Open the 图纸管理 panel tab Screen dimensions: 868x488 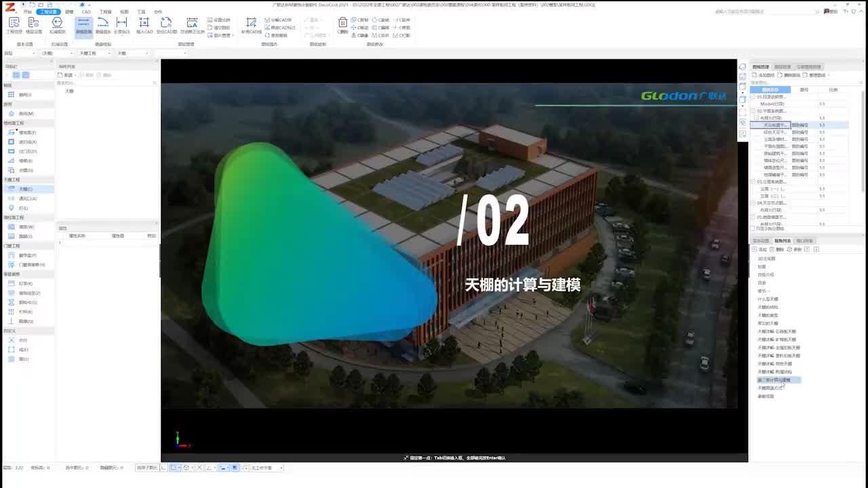[x=761, y=67]
